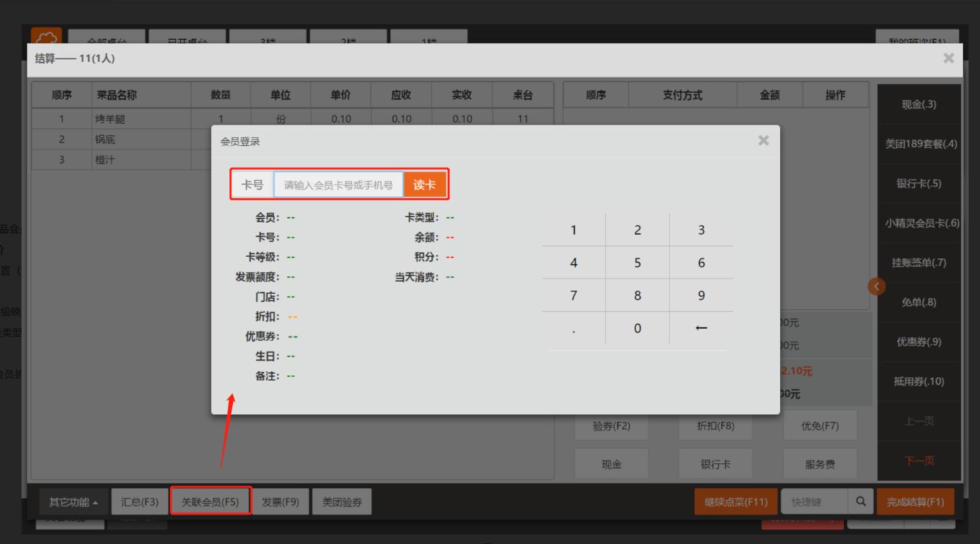Go to 上一页 of payment methods
This screenshot has height=544, width=980.
pos(919,422)
